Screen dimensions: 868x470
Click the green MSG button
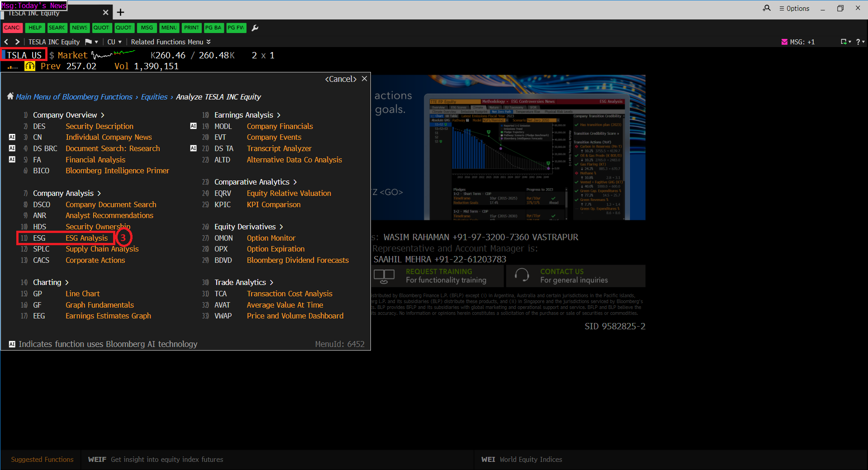pos(147,28)
